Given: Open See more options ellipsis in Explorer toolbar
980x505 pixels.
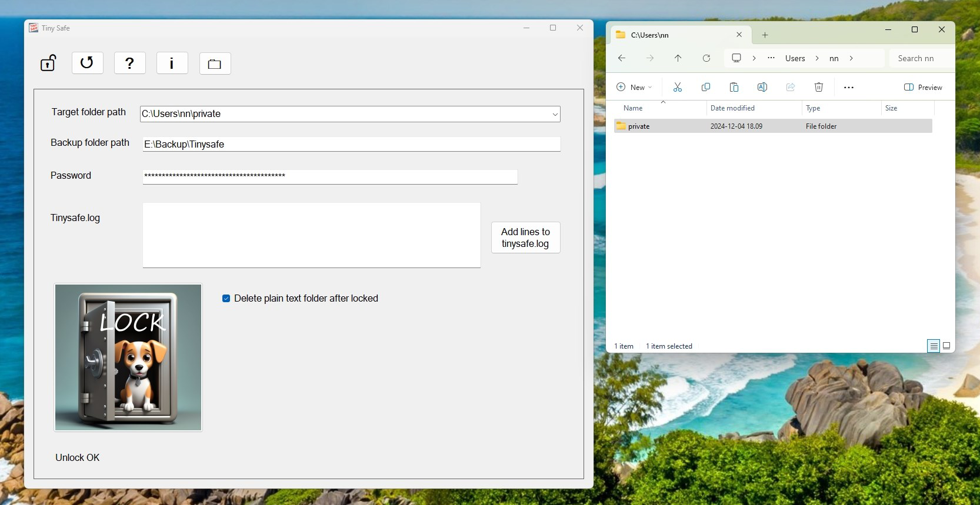Looking at the screenshot, I should [x=849, y=87].
